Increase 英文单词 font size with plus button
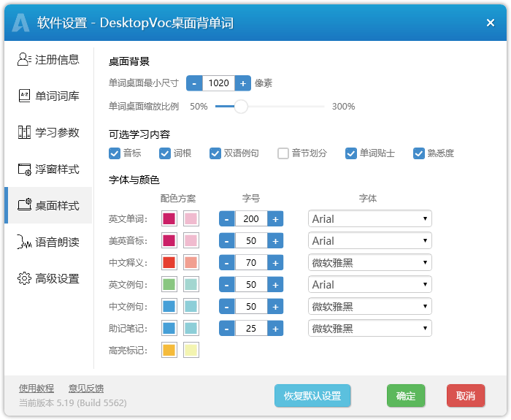The width and height of the screenshot is (511, 420). click(x=275, y=219)
